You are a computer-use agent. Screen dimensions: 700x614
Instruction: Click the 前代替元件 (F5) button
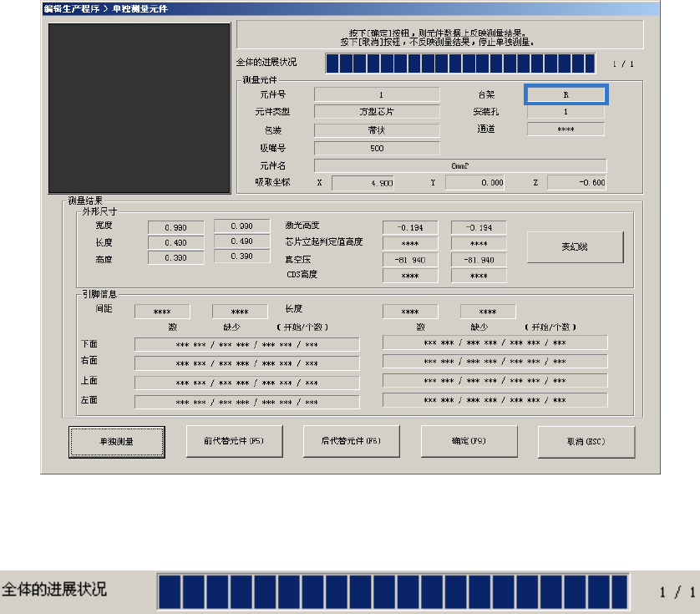(x=235, y=441)
